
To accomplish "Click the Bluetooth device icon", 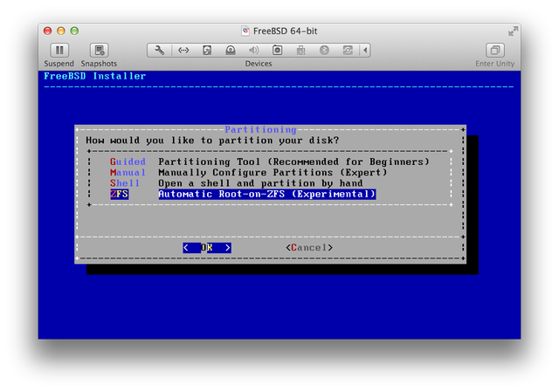I will tap(324, 51).
